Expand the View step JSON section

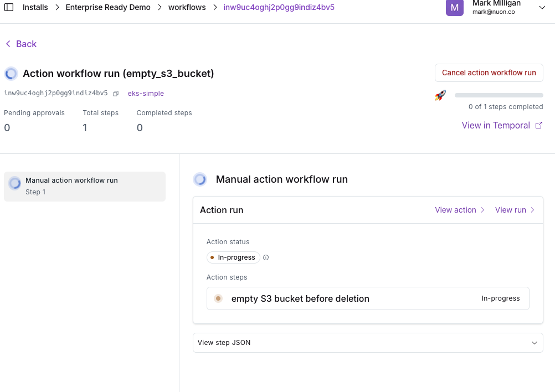click(368, 342)
